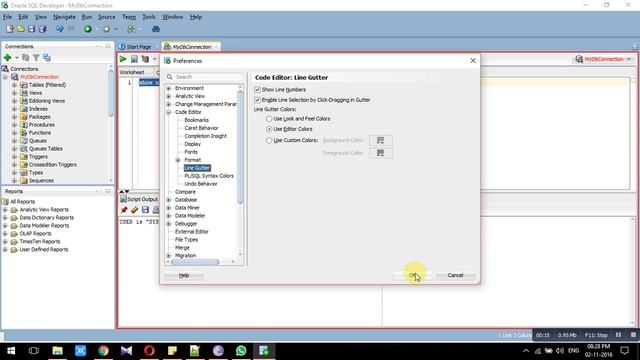The image size is (640, 360).
Task: Open the MyDbConnection dropdown at top right
Action: coord(629,59)
